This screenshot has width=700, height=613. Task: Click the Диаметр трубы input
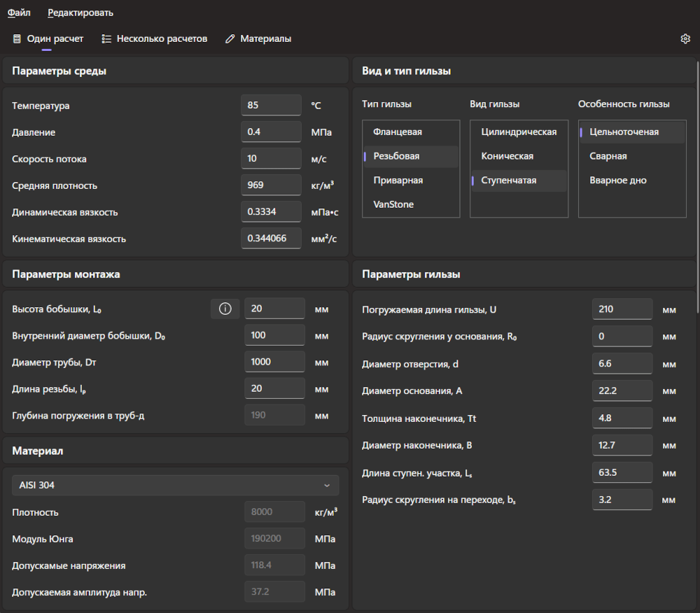[x=274, y=362]
